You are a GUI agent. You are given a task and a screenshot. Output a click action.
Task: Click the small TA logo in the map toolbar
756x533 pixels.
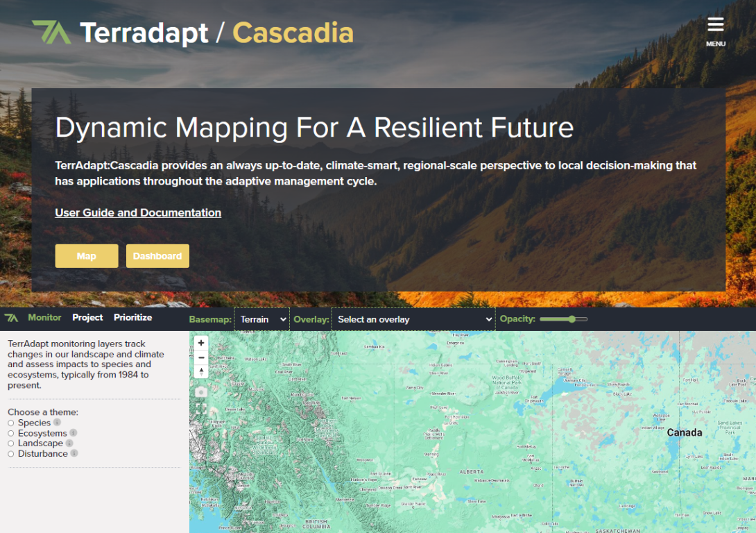pos(11,318)
